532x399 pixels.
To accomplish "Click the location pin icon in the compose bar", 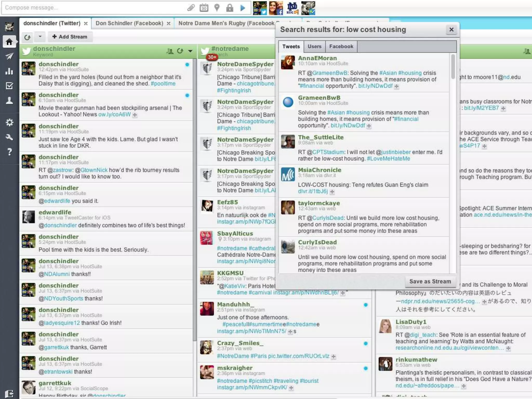I will click(x=217, y=8).
